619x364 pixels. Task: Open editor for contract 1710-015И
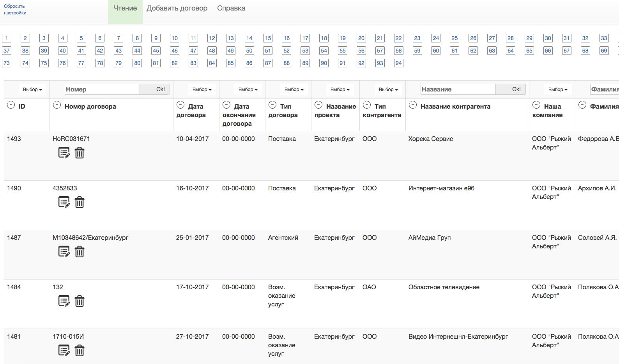tap(64, 350)
